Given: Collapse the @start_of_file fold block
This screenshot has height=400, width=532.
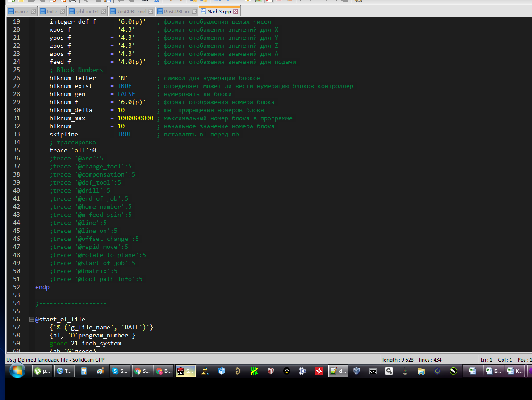Looking at the screenshot, I should point(32,319).
